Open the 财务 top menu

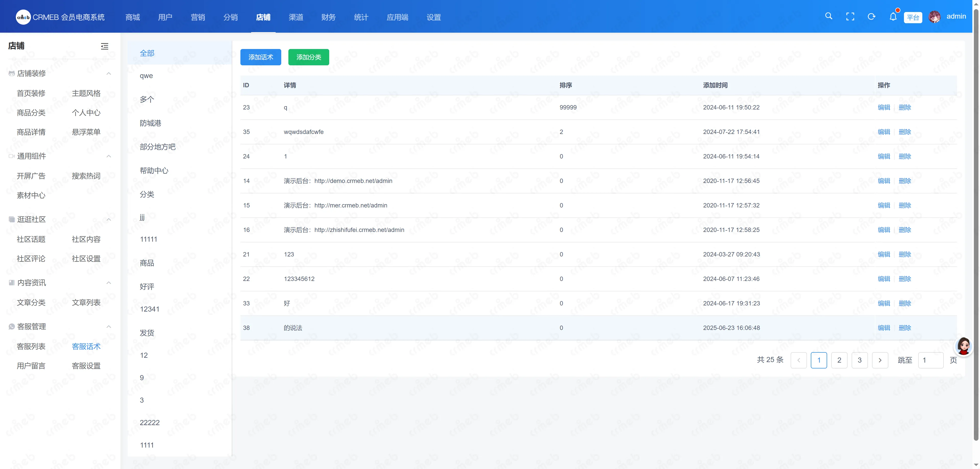[x=328, y=17]
